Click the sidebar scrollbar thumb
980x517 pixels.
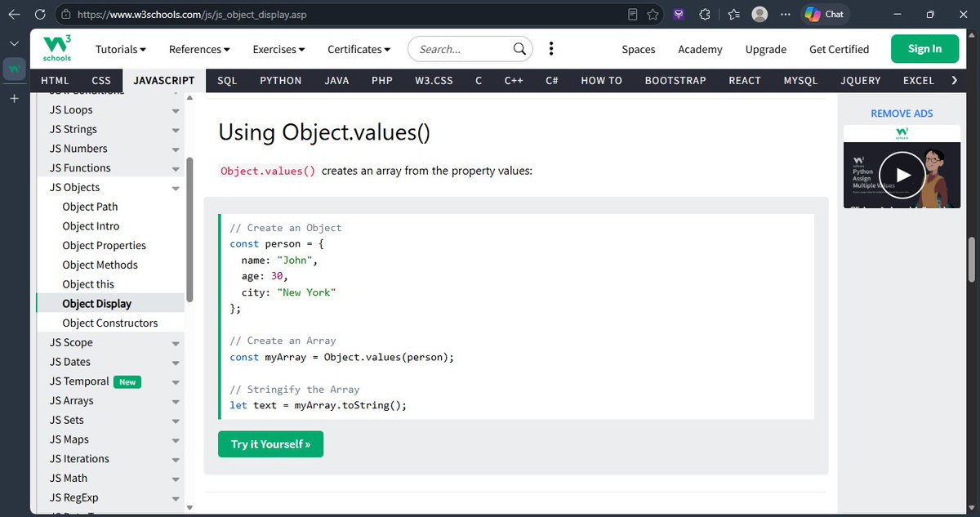coord(189,230)
